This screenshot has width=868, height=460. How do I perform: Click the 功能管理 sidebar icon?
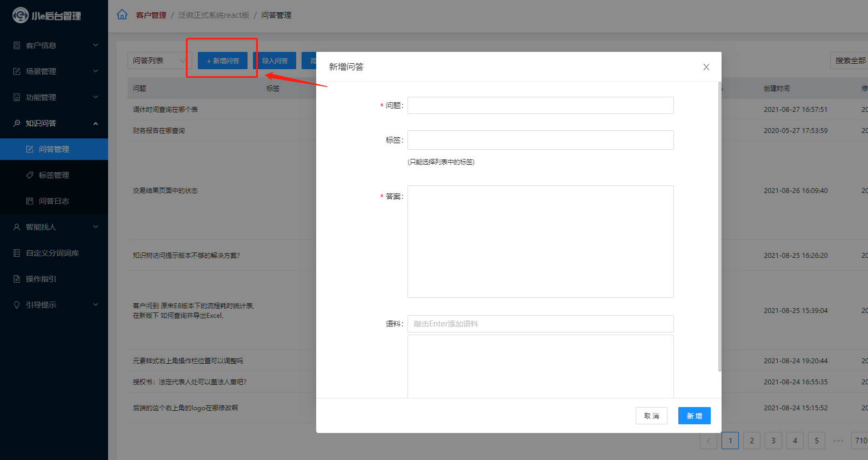17,97
